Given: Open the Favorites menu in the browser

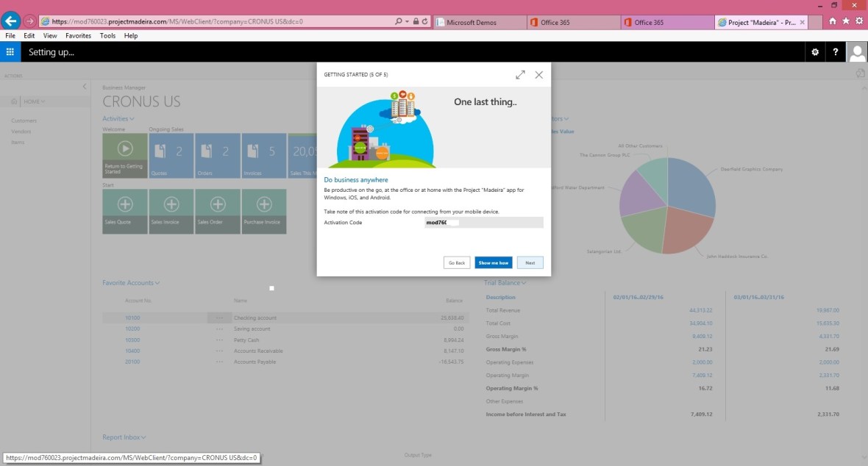Looking at the screenshot, I should (x=78, y=35).
